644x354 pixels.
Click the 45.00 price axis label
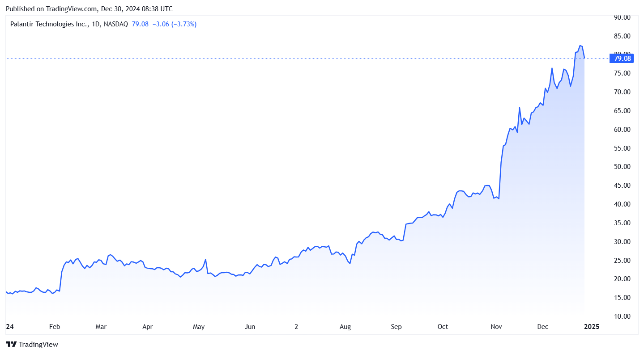pos(622,185)
